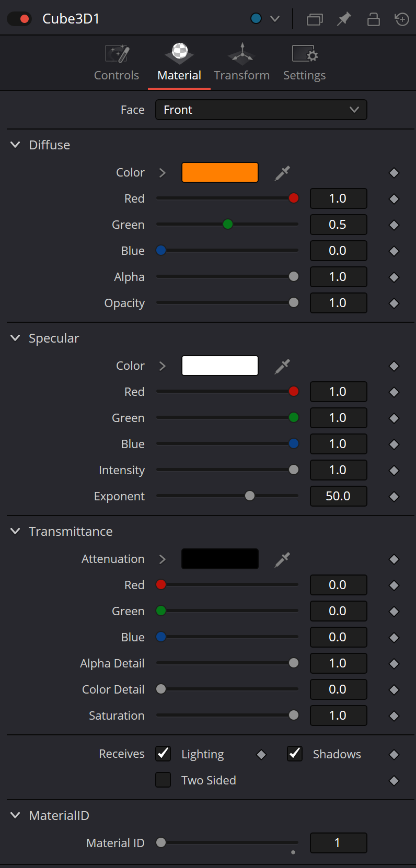Image resolution: width=416 pixels, height=868 pixels.
Task: Click the Saturation value field
Action: [x=339, y=715]
